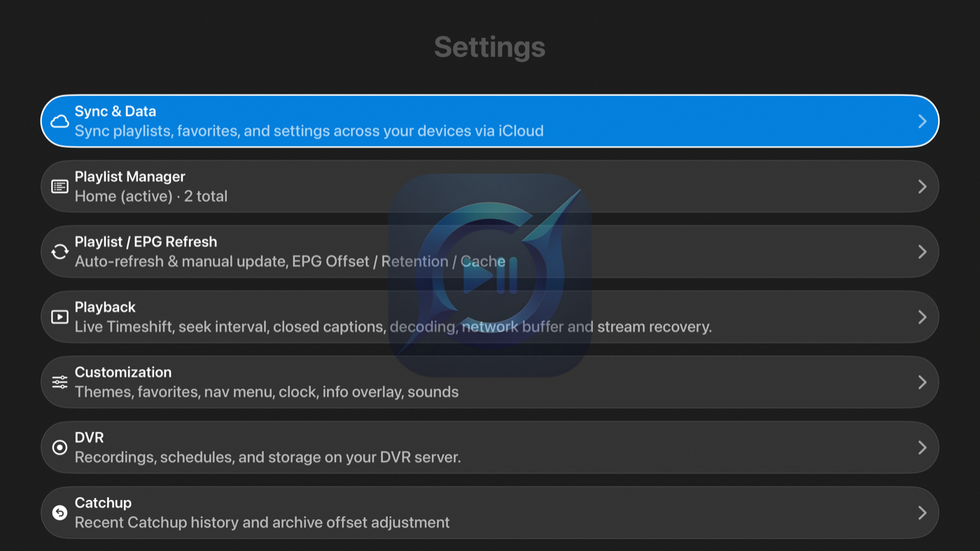Click the play box icon next to Playback
Image resolution: width=980 pixels, height=551 pixels.
60,317
